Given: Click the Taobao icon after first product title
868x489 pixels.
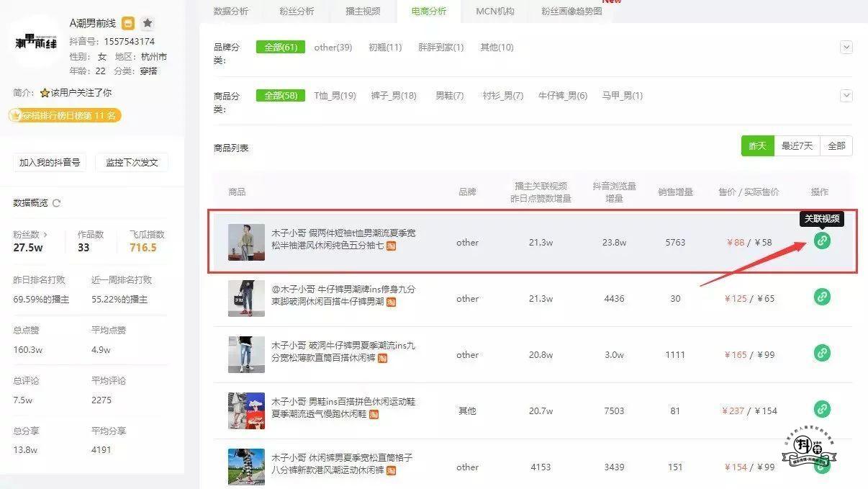Looking at the screenshot, I should point(392,246).
